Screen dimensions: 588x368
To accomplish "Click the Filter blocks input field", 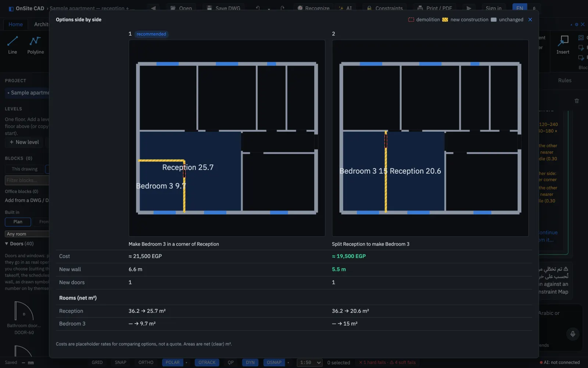I will (x=27, y=180).
